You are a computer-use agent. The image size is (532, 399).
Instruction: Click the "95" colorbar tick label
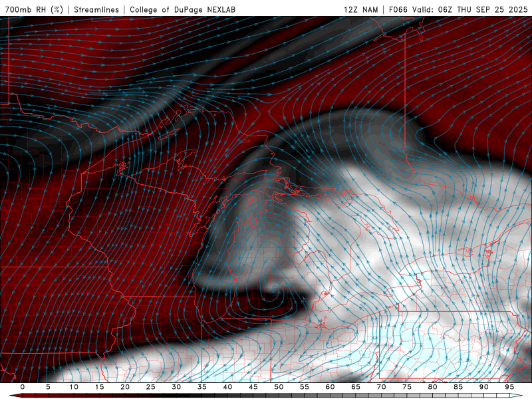pos(509,387)
